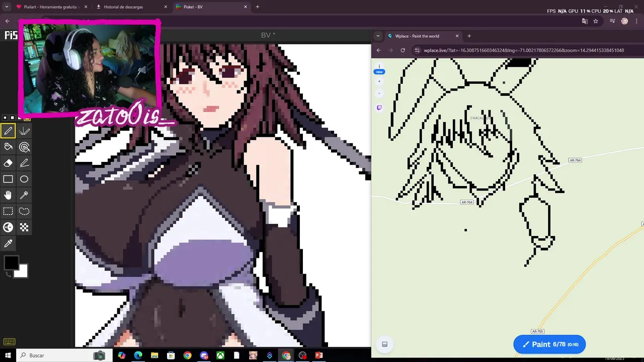Open media controls icon in Chrome toolbar
This screenshot has width=644, height=362.
(612, 21)
